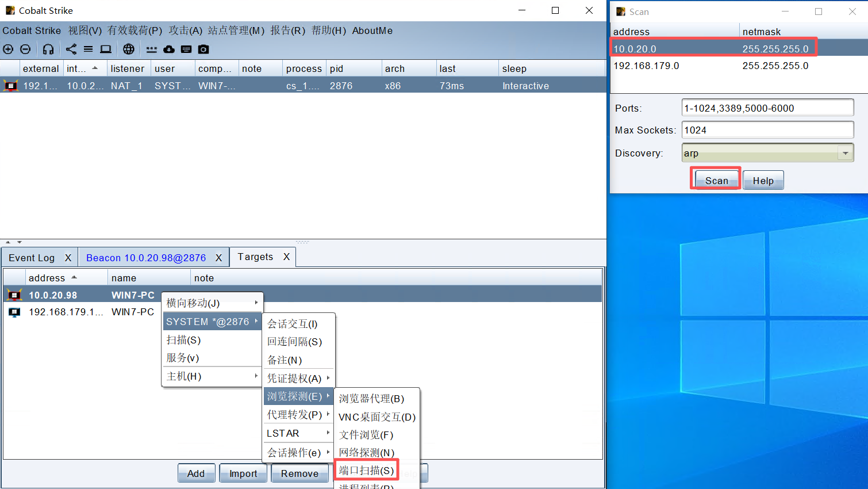The image size is (868, 489).
Task: Select 回连间隔(S) menu entry
Action: (298, 342)
